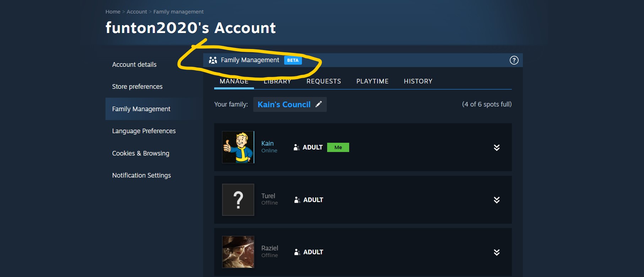Viewport: 644px width, 277px height.
Task: Click the adult role icon beside Turel
Action: 297,200
